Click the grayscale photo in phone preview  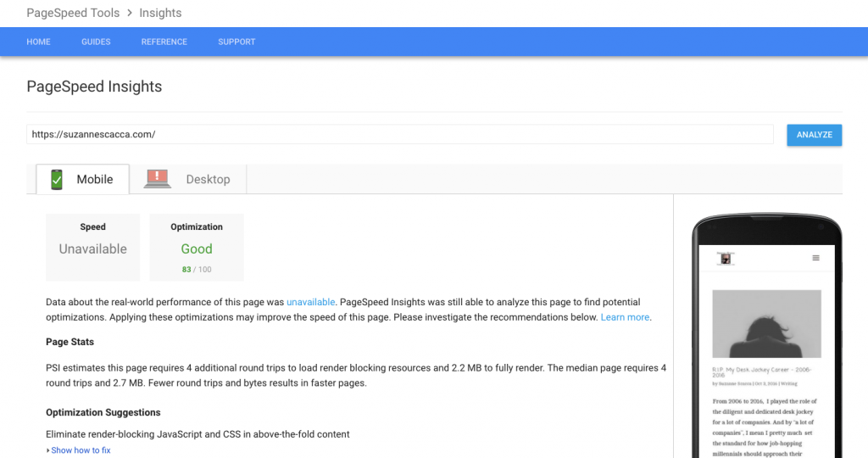766,323
